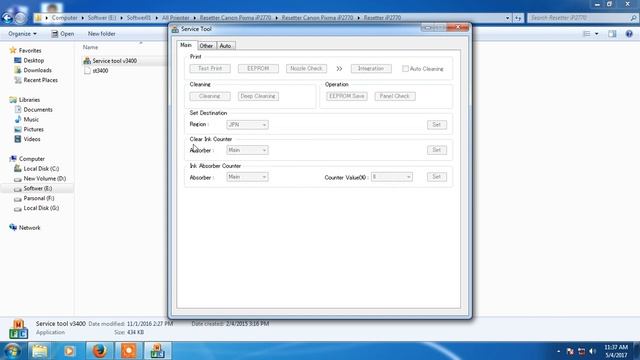
Task: Click the Integration button
Action: [x=371, y=69]
